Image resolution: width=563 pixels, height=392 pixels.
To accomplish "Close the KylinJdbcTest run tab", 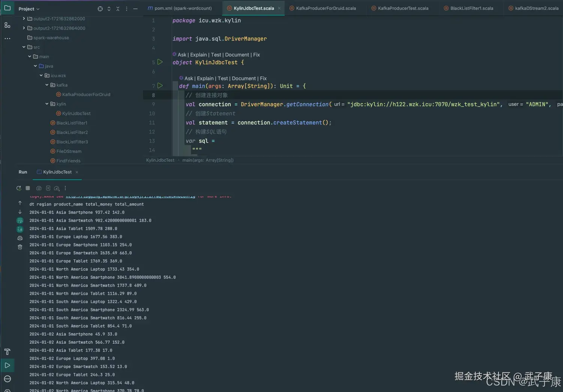I will [x=77, y=172].
